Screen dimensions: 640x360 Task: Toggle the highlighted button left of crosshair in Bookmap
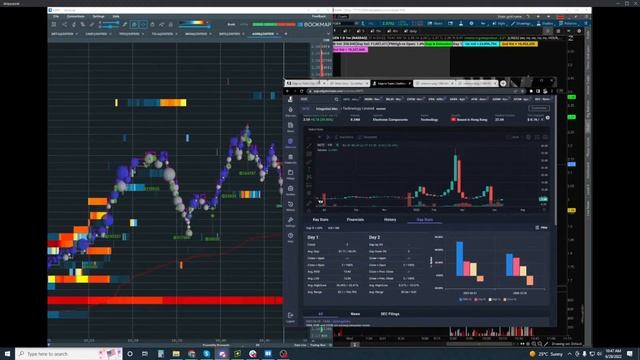pyautogui.click(x=134, y=24)
